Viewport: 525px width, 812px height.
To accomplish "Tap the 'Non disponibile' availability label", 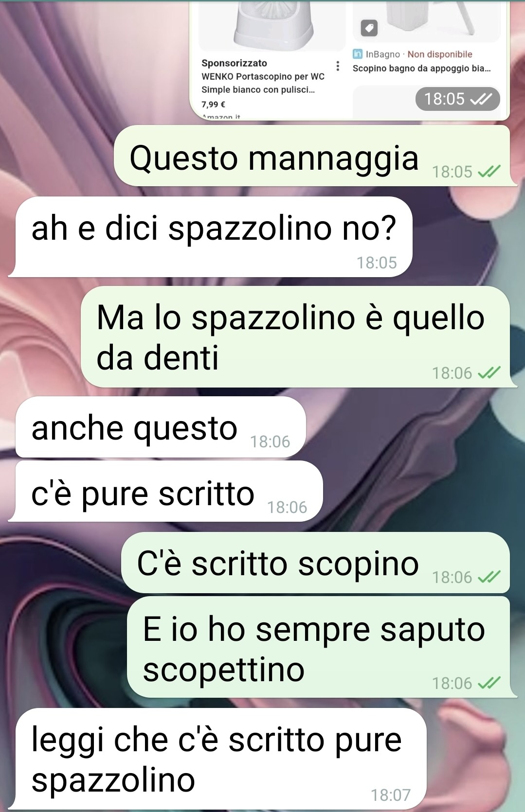I will [x=440, y=54].
